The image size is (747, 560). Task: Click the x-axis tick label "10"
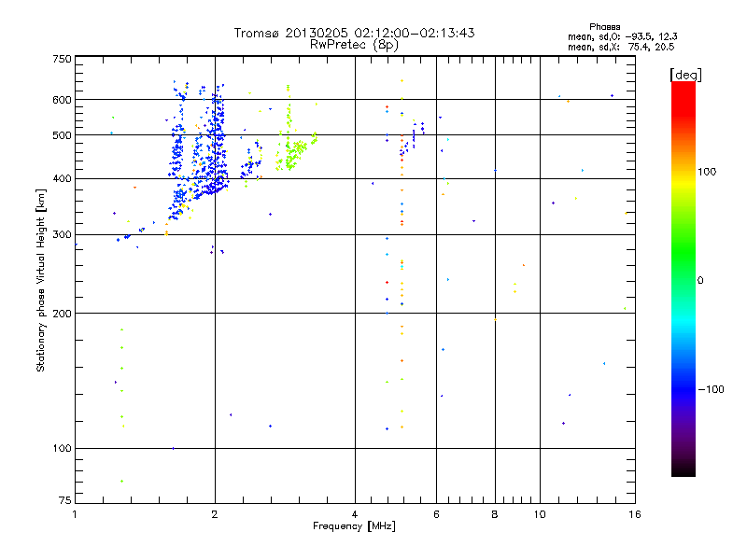pyautogui.click(x=540, y=514)
